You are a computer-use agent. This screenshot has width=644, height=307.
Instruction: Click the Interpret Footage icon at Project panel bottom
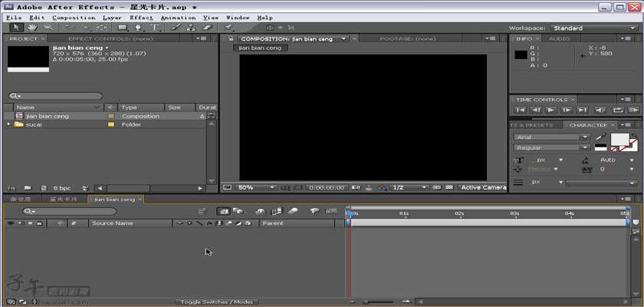11,188
